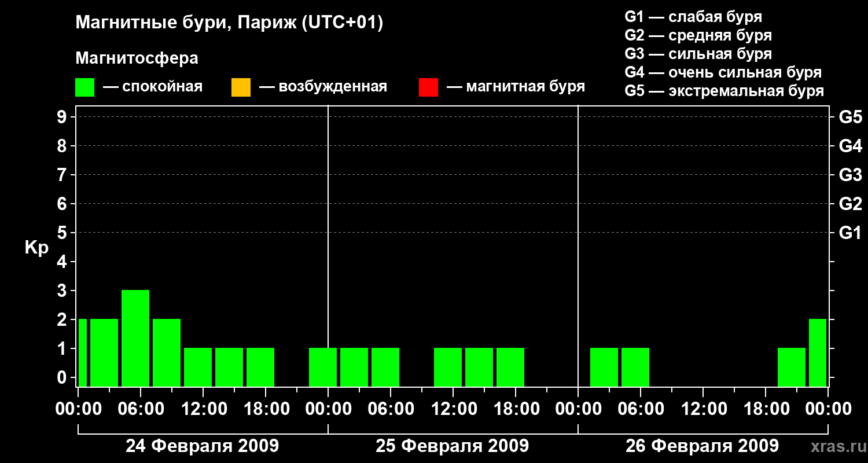Screen dimensions: 868x463
Task: Click the 'Kp' axis label
Action: pos(36,248)
